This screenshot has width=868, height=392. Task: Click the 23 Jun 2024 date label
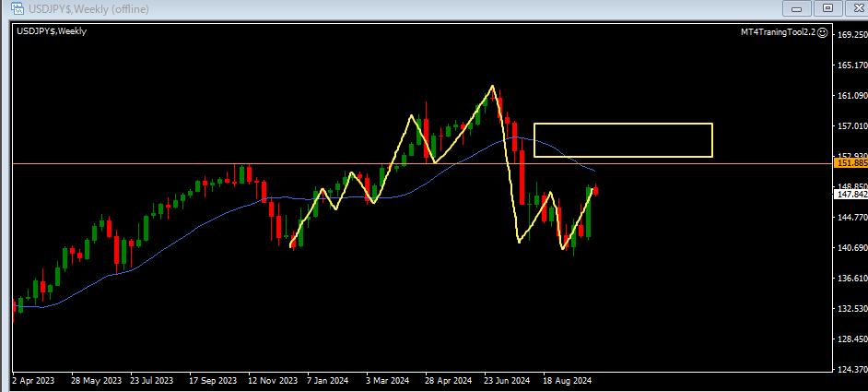click(507, 380)
